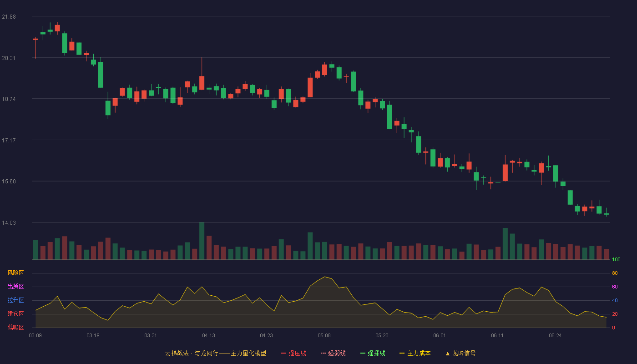The height and width of the screenshot is (364, 637).
Task: Click the green 100 indicator scale label
Action: tap(616, 260)
